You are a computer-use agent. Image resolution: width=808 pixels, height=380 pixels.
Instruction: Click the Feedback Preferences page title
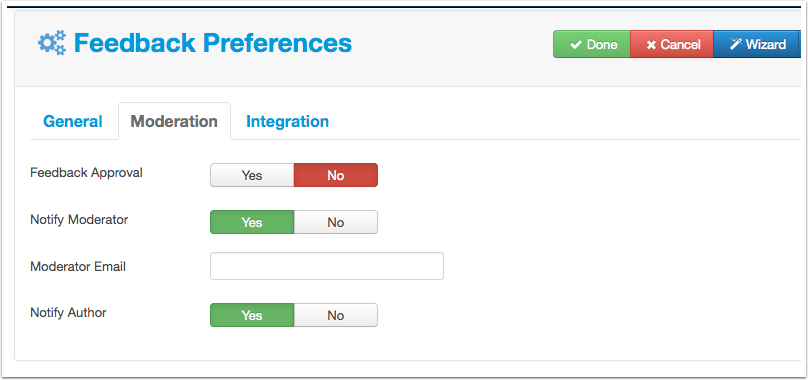point(213,43)
